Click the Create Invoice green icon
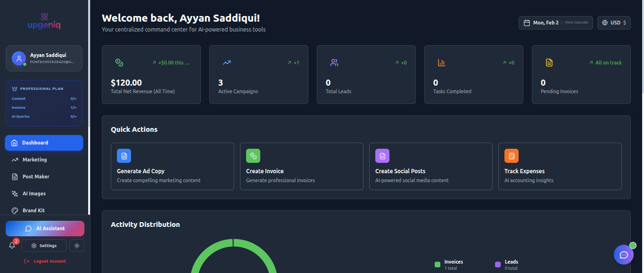This screenshot has height=273, width=644. coord(253,155)
